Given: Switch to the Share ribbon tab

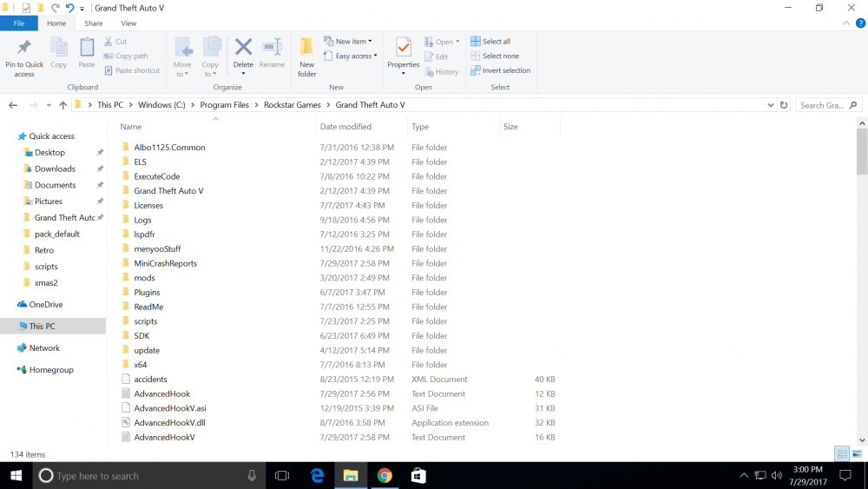Looking at the screenshot, I should coord(93,23).
